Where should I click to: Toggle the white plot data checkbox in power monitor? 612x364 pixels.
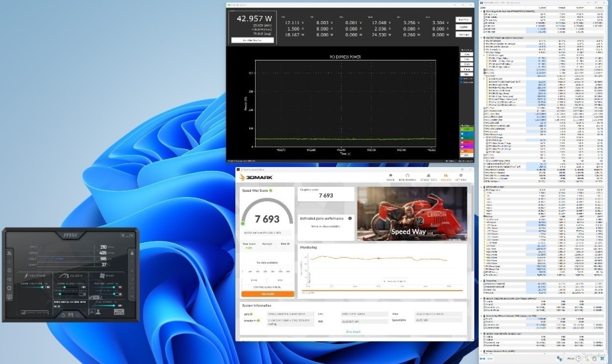tap(462, 155)
